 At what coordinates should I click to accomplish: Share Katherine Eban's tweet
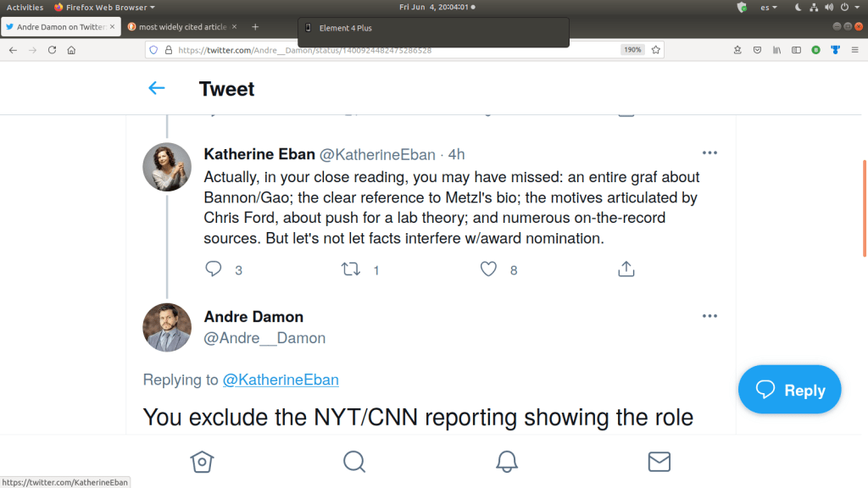pos(626,269)
